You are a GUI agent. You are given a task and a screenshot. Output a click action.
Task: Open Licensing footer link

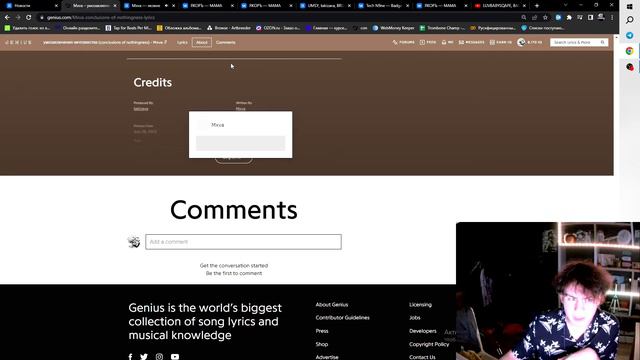pos(420,304)
